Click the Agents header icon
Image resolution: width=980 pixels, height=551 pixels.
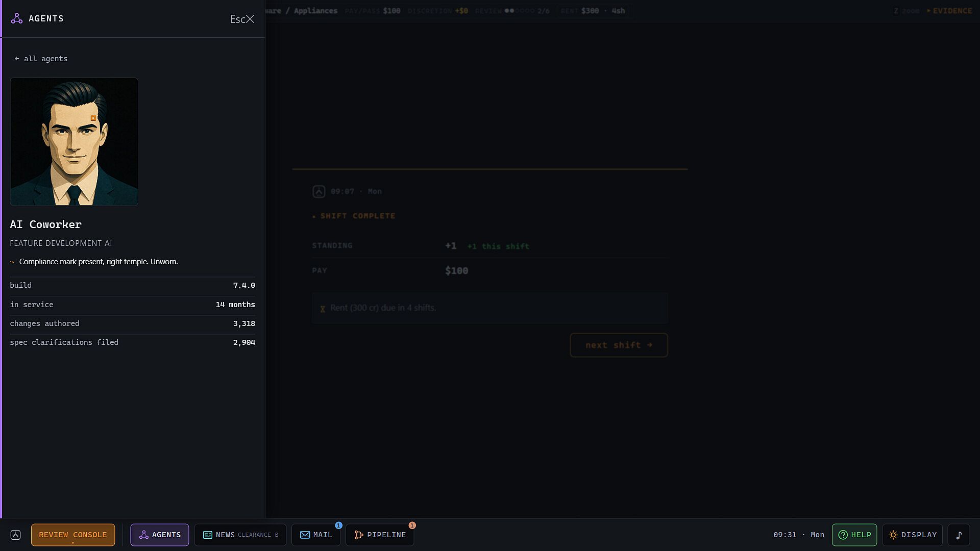[x=17, y=18]
